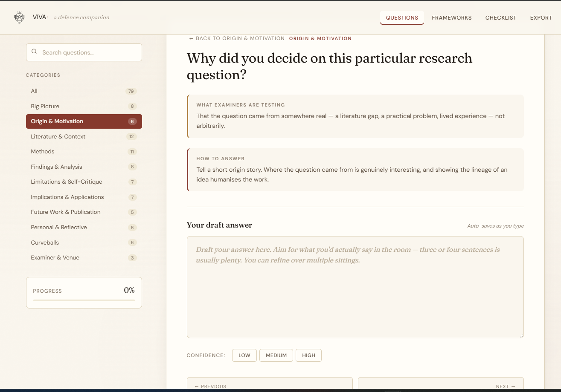Click the progress bar
Viewport: 561px width, 392px height.
click(84, 300)
